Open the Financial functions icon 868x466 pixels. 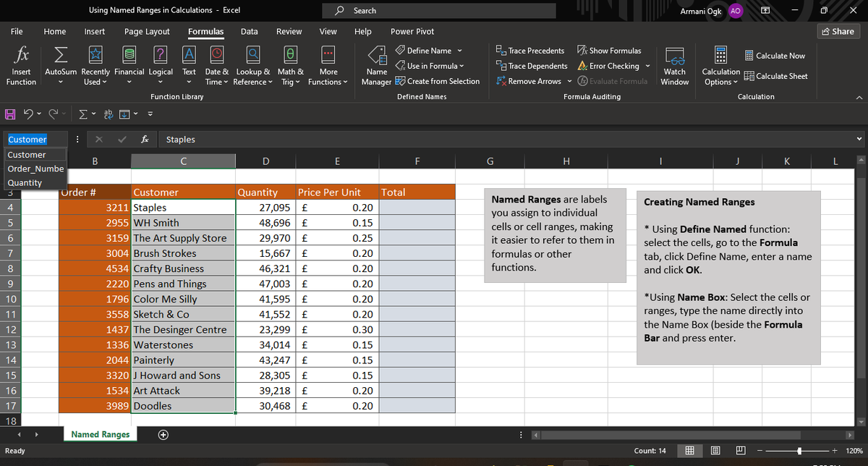coord(128,54)
